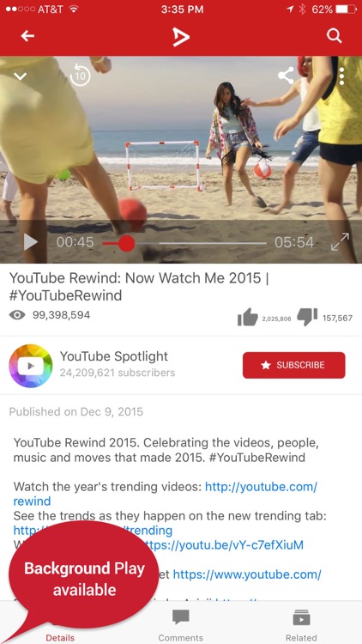
Task: Open the youtu.be/vY-c7efXiuM link
Action: pyautogui.click(x=224, y=545)
